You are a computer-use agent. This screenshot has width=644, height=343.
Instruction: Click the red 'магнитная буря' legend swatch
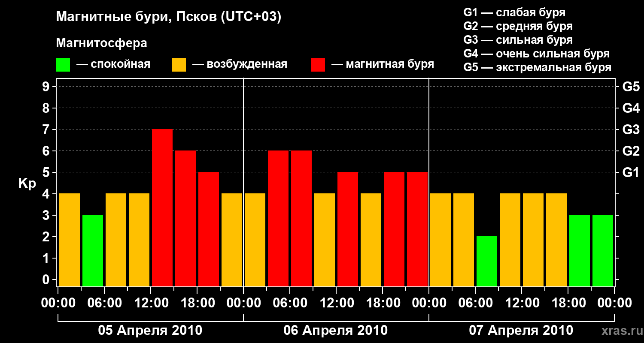tap(318, 65)
